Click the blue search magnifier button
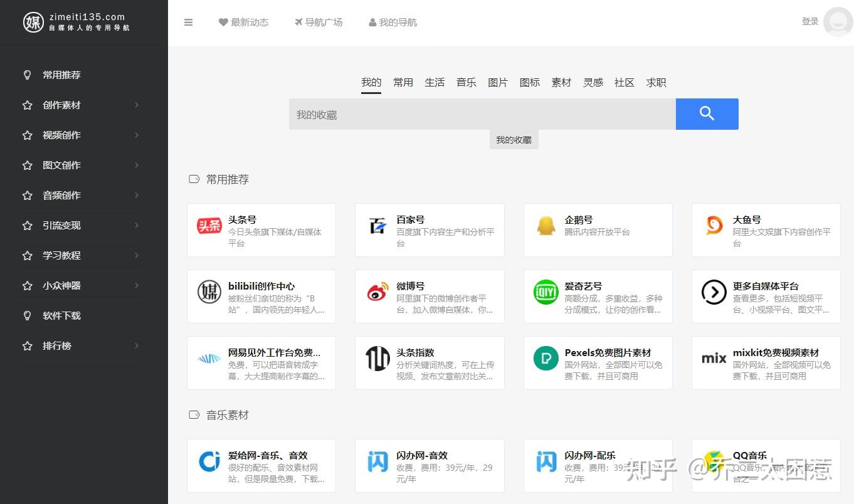The height and width of the screenshot is (504, 854). pos(707,114)
